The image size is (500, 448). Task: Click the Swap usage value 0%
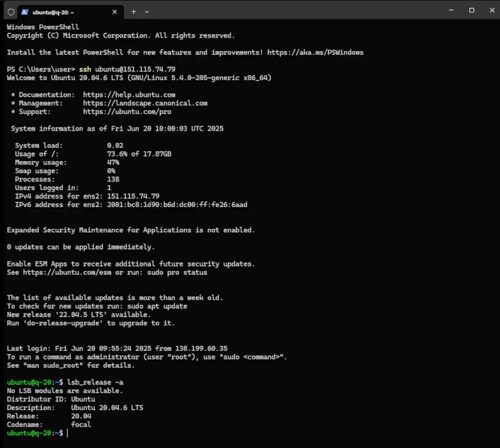click(111, 171)
